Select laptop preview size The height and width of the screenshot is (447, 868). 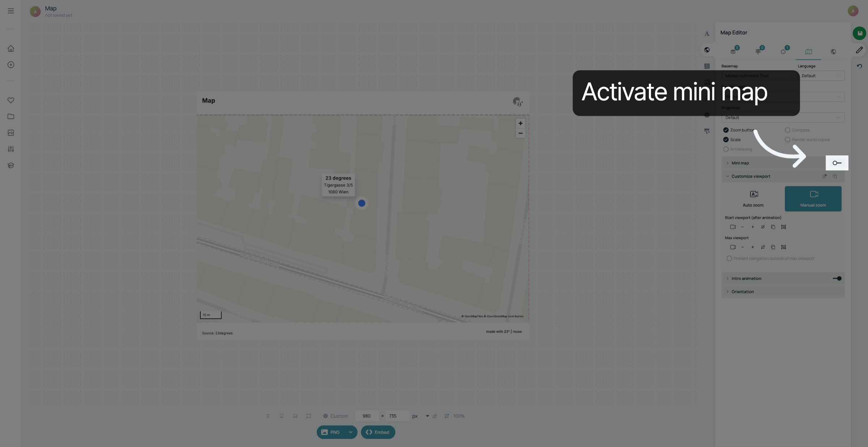coord(295,416)
